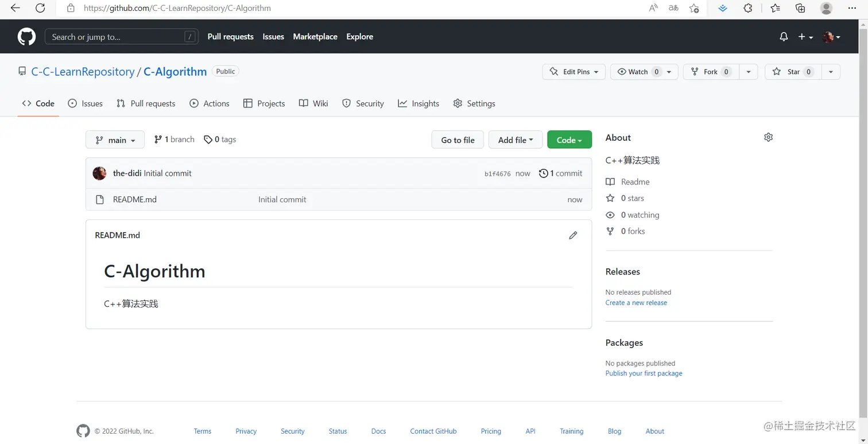Image resolution: width=868 pixels, height=444 pixels.
Task: Click the the-didi author avatar
Action: click(x=99, y=173)
